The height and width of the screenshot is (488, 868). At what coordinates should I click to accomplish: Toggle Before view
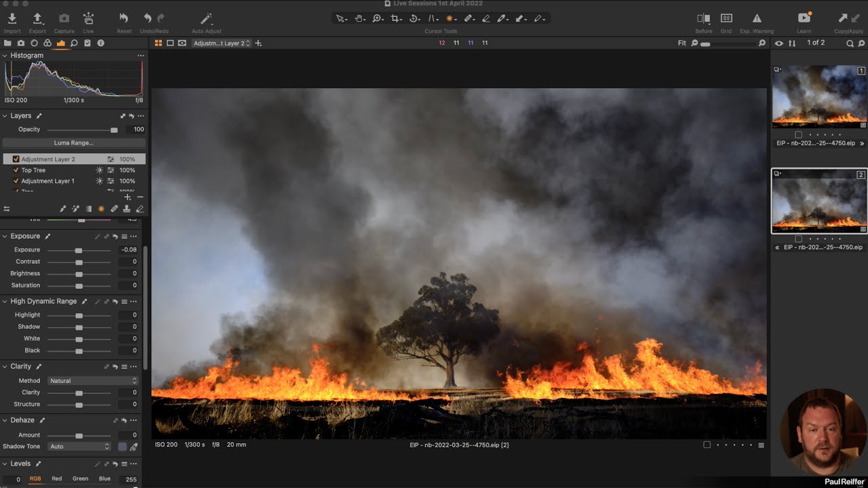[704, 18]
